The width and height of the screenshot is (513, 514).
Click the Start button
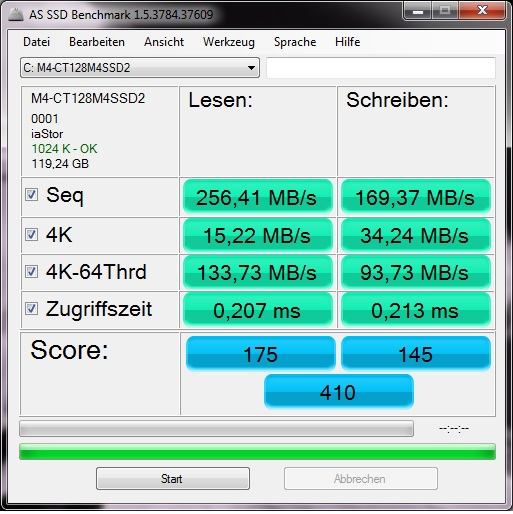tap(173, 479)
